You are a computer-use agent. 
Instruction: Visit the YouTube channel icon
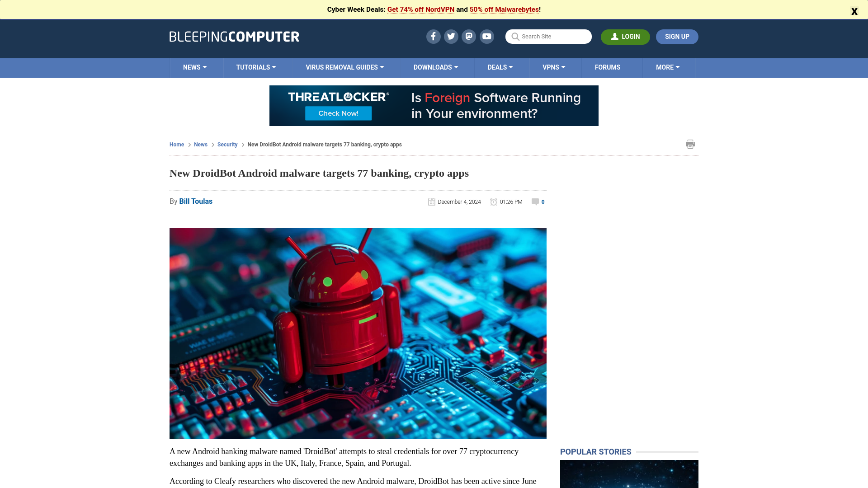(x=487, y=37)
